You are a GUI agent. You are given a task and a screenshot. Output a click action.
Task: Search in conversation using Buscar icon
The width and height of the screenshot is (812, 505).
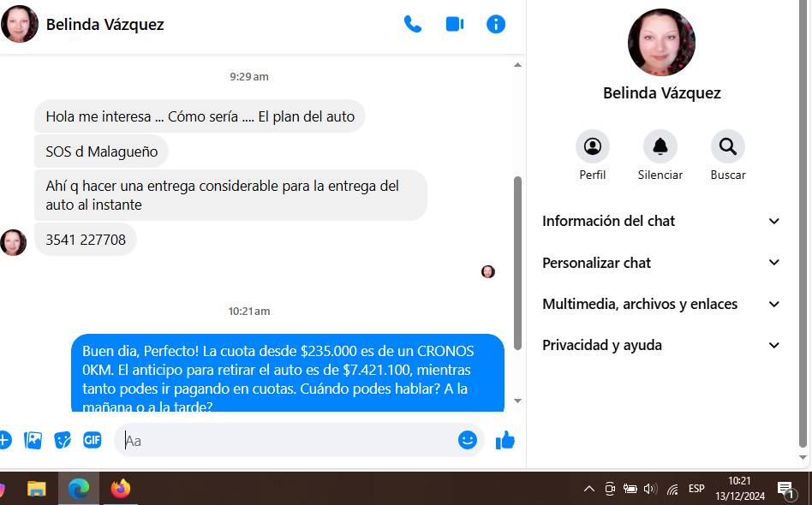(x=727, y=146)
